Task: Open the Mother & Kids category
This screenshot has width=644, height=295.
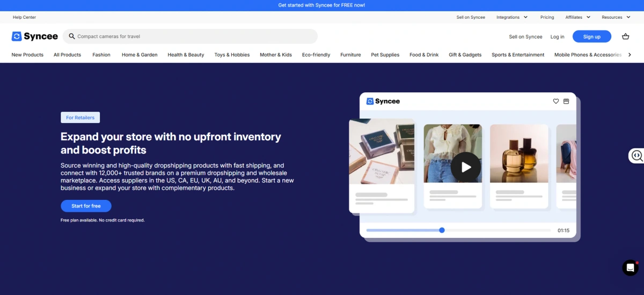Action: tap(276, 55)
